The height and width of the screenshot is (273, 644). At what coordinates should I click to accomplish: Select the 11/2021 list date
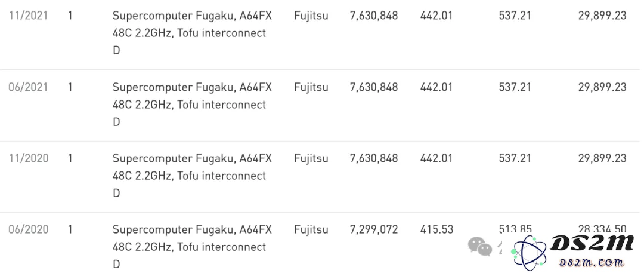point(29,16)
